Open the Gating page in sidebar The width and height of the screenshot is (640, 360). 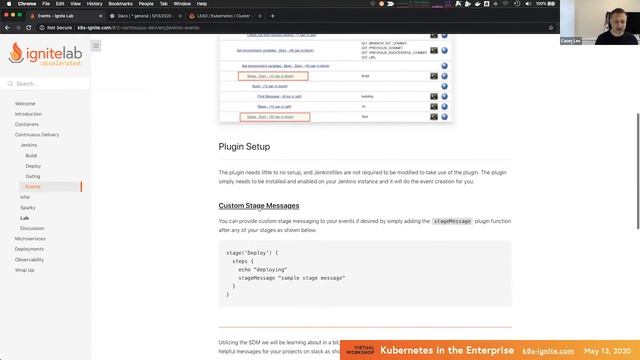point(33,176)
